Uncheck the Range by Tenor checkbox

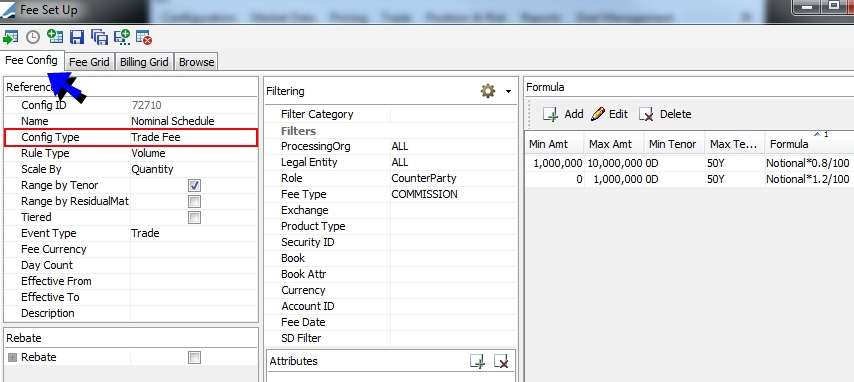[x=194, y=185]
